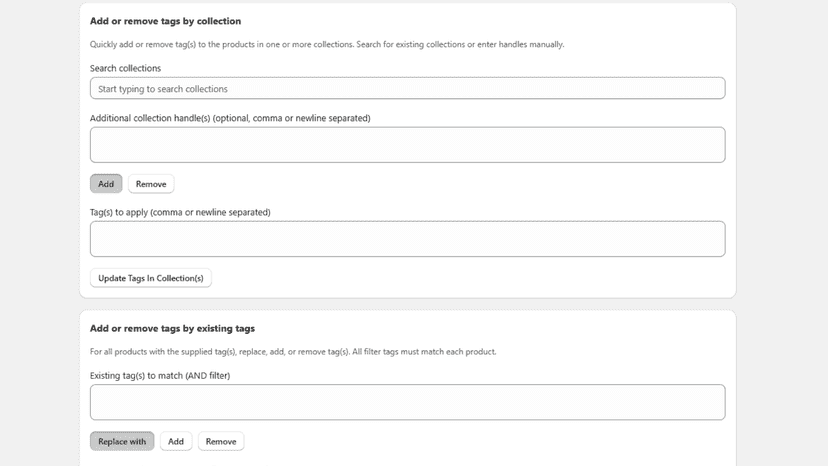Image resolution: width=828 pixels, height=466 pixels.
Task: Click the Tag(s) to apply text area
Action: point(407,239)
